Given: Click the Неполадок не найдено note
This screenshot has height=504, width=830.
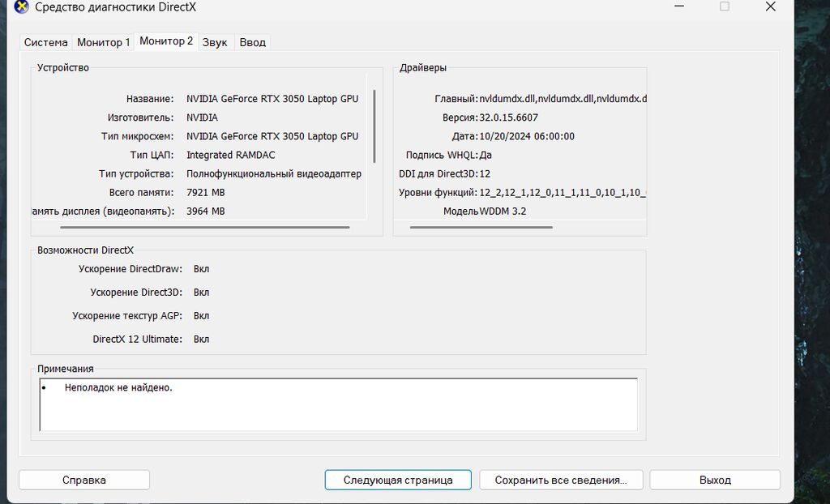Looking at the screenshot, I should coord(118,387).
